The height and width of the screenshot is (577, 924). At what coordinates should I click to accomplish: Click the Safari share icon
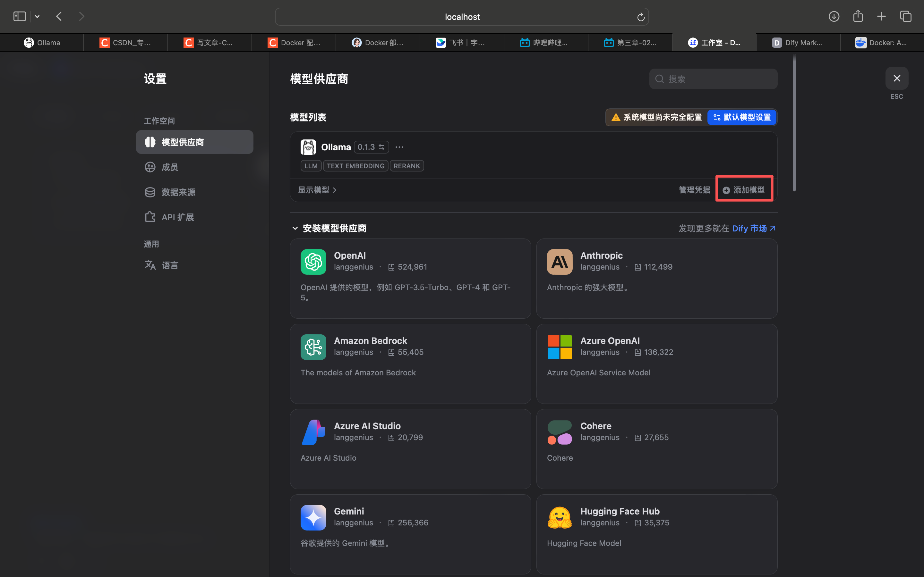tap(858, 16)
